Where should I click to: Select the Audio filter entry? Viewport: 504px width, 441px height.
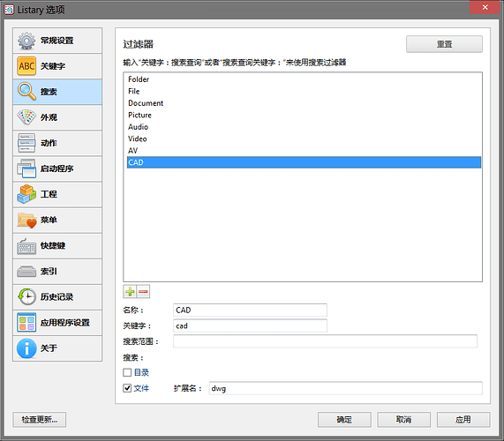click(304, 127)
